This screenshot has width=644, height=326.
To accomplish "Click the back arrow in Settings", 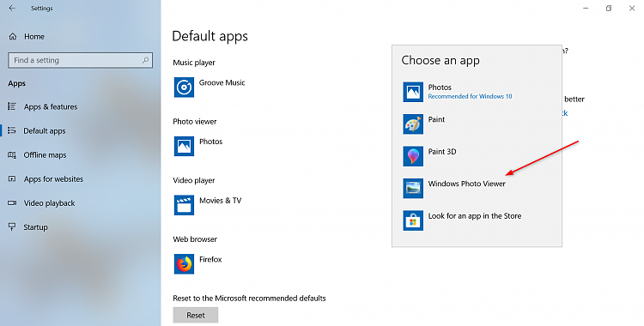I will 12,9.
